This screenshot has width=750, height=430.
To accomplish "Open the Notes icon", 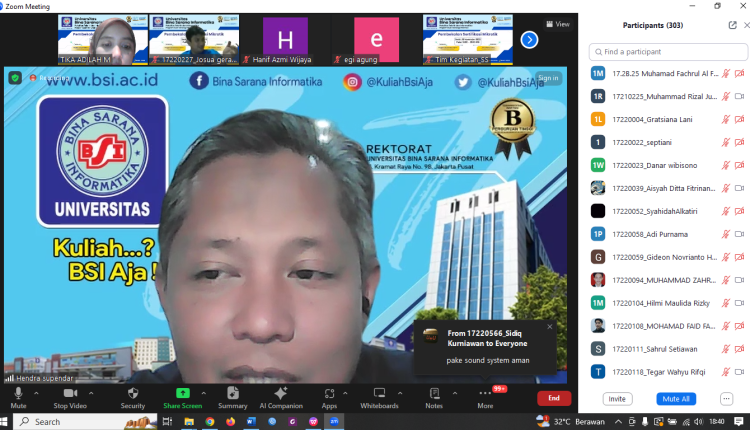I will click(x=434, y=393).
